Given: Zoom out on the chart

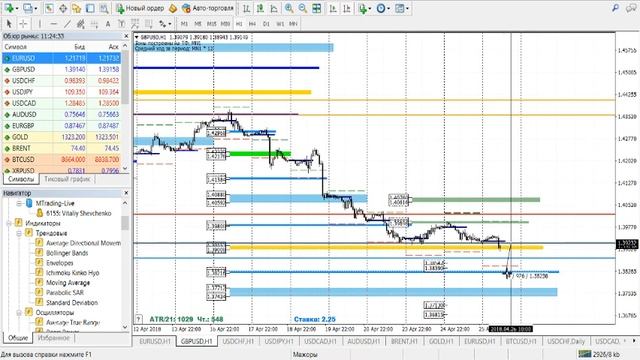Looking at the screenshot, I should coord(302,8).
